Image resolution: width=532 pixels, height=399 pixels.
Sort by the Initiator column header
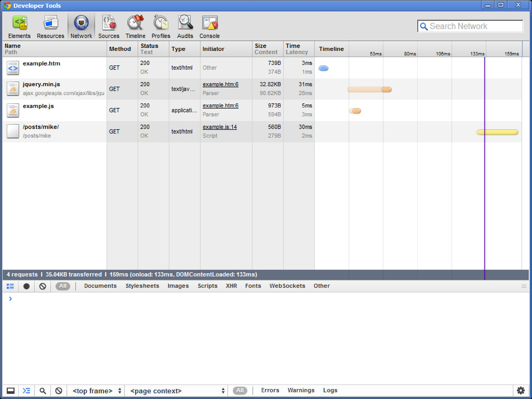(x=226, y=49)
